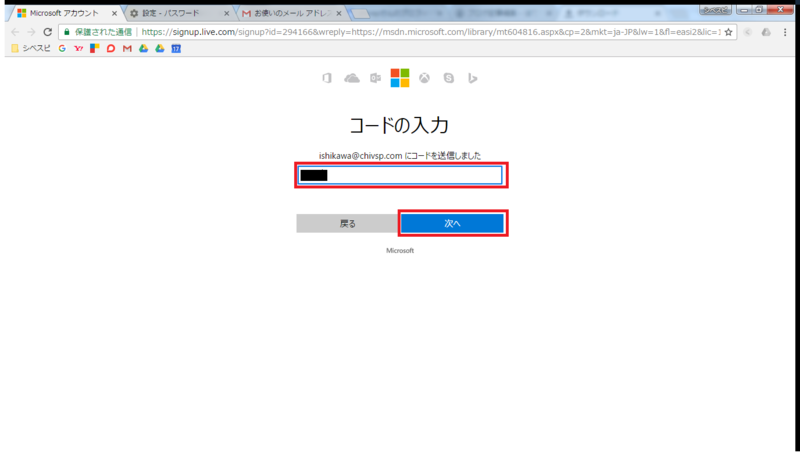This screenshot has height=456, width=800.
Task: Click the 保護された通信 secure label
Action: 103,32
